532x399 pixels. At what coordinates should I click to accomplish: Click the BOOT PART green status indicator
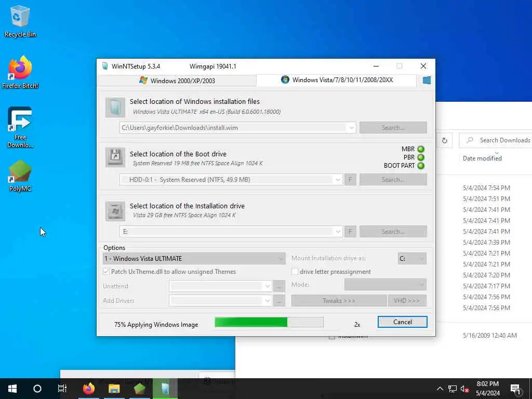(421, 166)
